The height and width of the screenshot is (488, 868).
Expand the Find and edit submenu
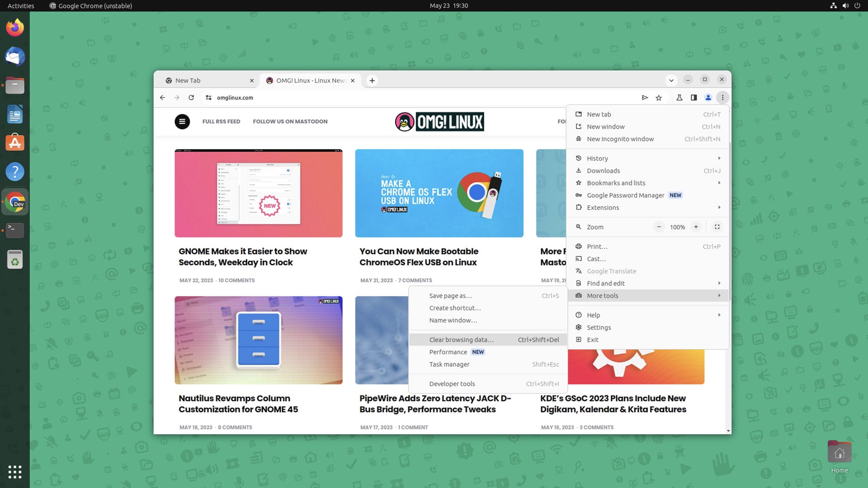tap(648, 283)
